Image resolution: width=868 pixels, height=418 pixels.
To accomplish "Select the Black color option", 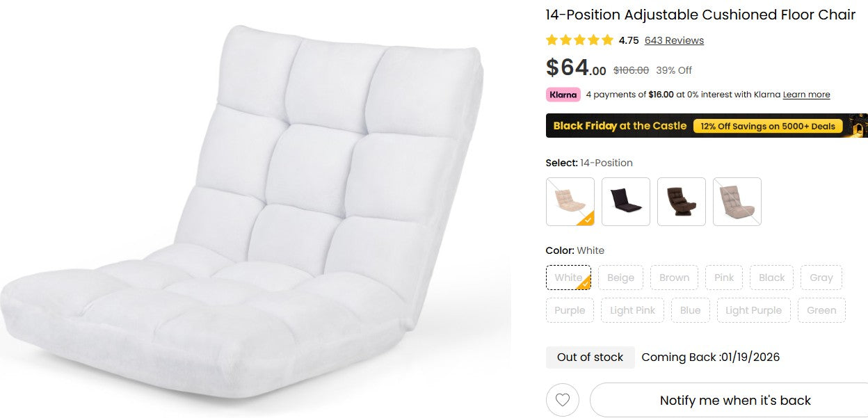I will (x=771, y=277).
